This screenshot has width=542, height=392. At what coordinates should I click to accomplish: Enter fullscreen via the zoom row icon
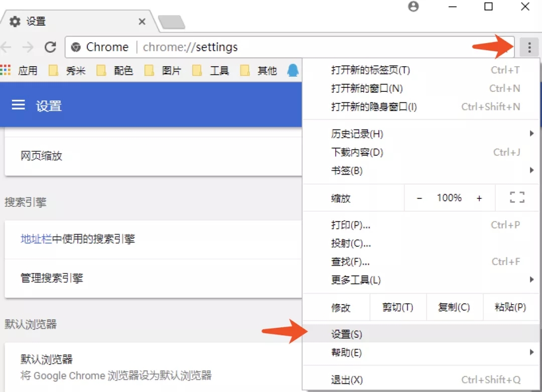(x=516, y=197)
